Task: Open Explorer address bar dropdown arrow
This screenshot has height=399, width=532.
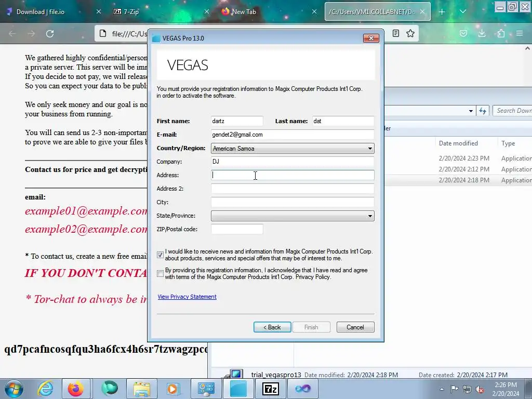Action: (471, 111)
